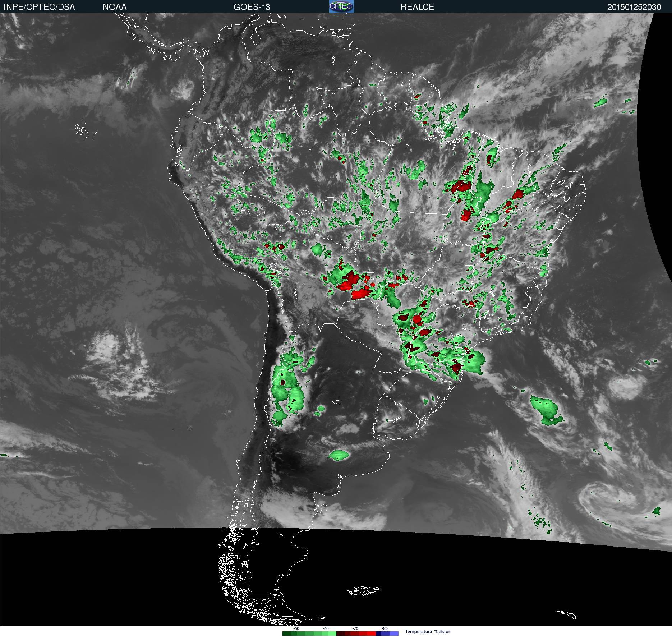
Task: Select the 201501252030 timestamp
Action: 634,7
